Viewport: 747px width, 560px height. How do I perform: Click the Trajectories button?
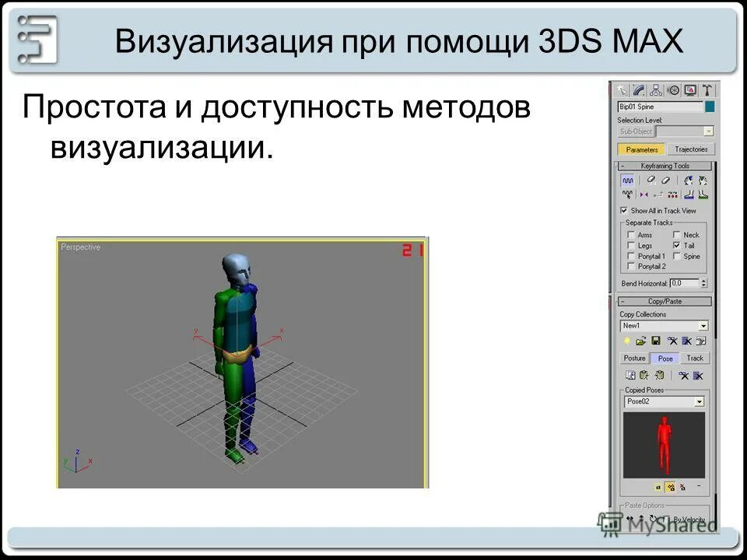pos(691,149)
